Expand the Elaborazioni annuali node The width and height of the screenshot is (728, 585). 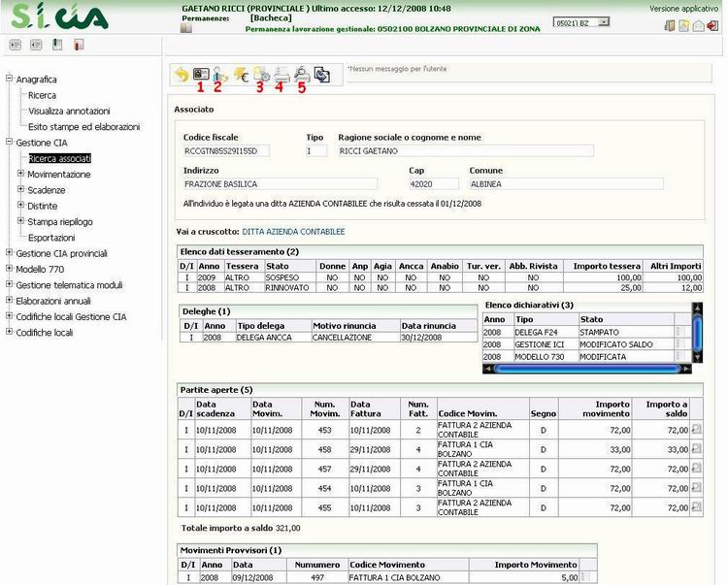point(9,300)
